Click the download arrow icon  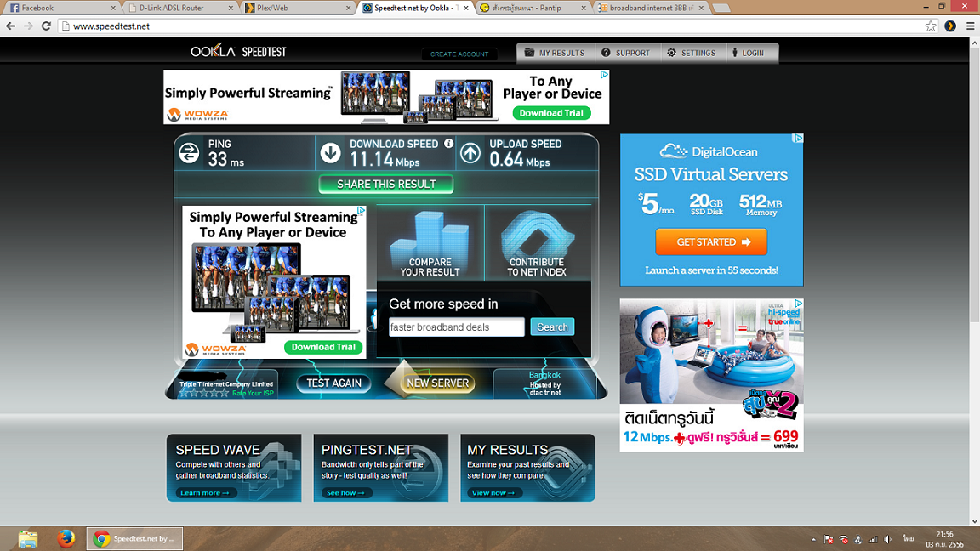pyautogui.click(x=331, y=153)
